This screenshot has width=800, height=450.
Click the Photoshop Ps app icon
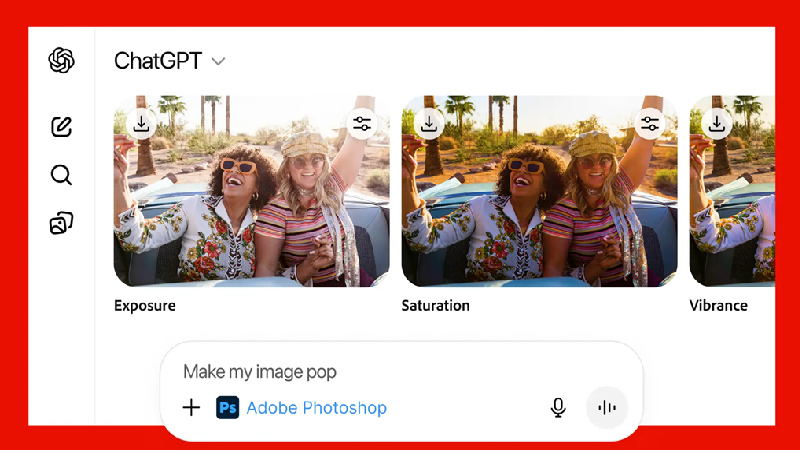tap(228, 408)
